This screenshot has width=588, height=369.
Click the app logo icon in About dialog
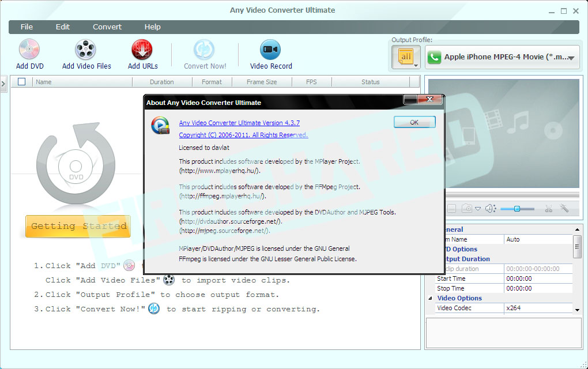pos(160,125)
